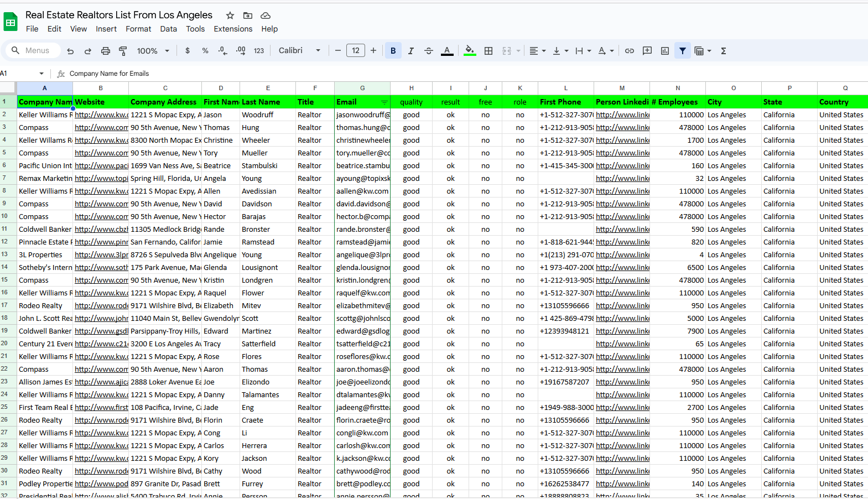
Task: Open the Extensions menu
Action: pyautogui.click(x=233, y=29)
